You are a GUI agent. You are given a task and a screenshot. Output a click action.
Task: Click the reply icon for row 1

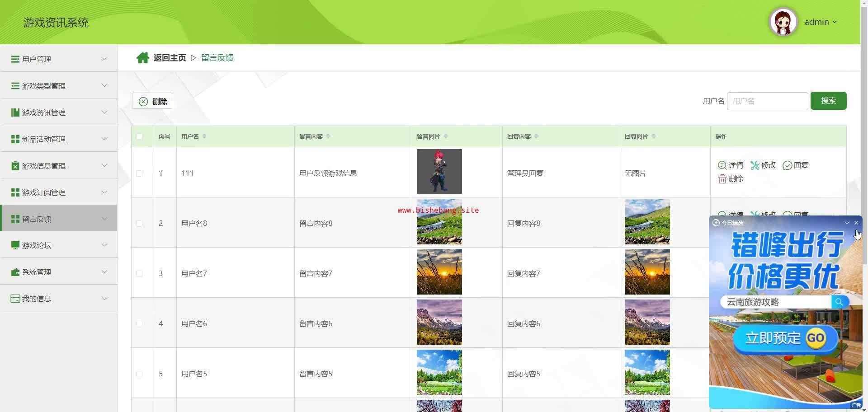pyautogui.click(x=787, y=165)
